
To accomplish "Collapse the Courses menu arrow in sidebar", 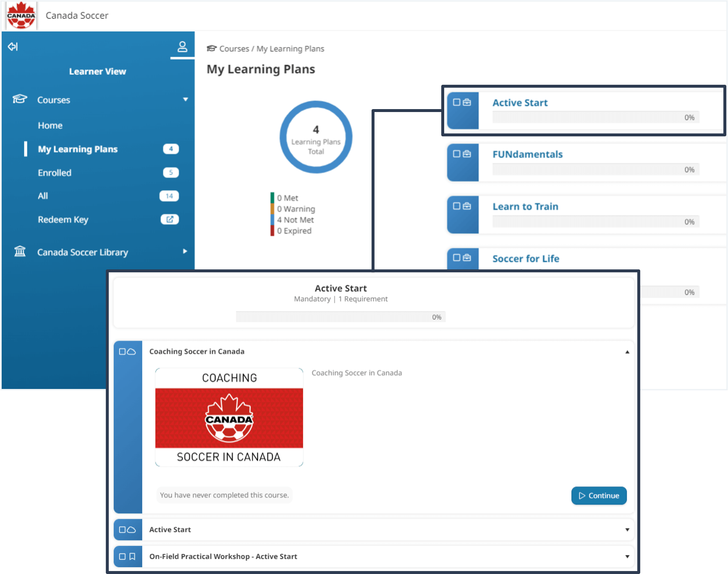I will pos(185,99).
